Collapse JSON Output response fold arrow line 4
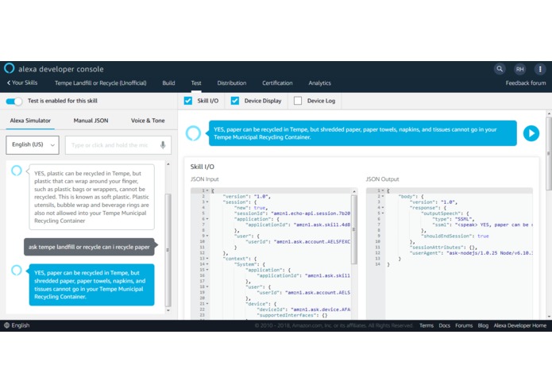Screen dimensions: 552x392 coord(383,207)
